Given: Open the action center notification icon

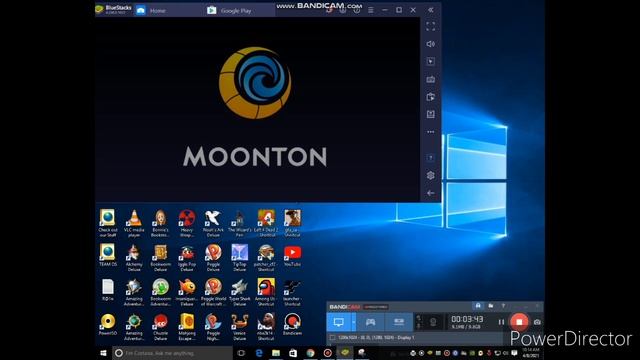Looking at the screenshot, I should pos(514,353).
